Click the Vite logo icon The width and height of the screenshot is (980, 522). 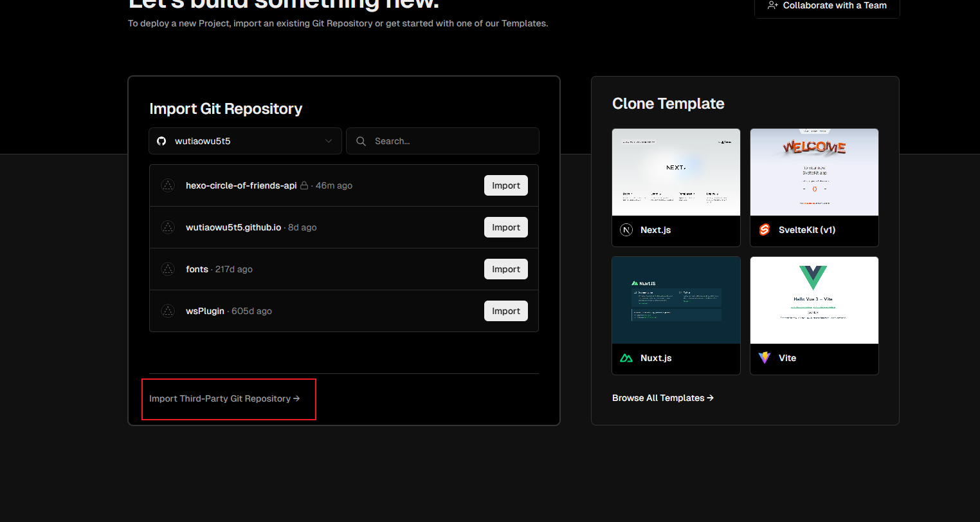click(x=765, y=358)
